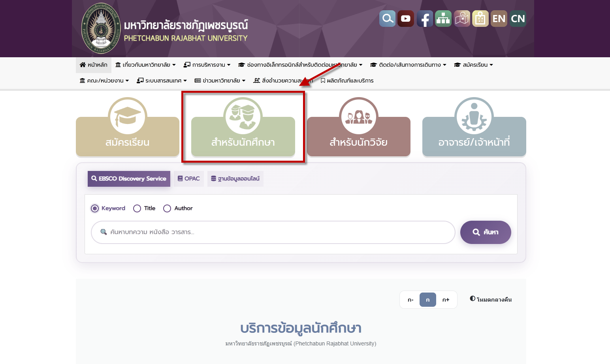The image size is (610, 364).
Task: Open the building icon in header
Action: tap(480, 19)
